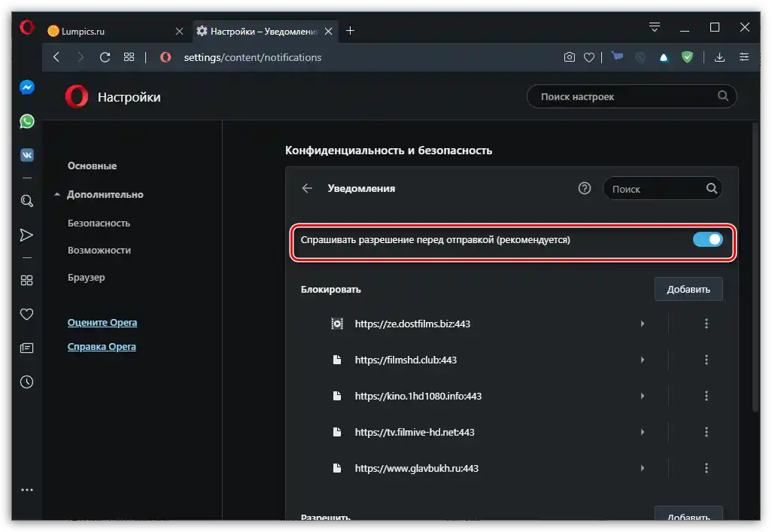Open the History clock icon in sidebar
The image size is (772, 532).
(x=26, y=382)
